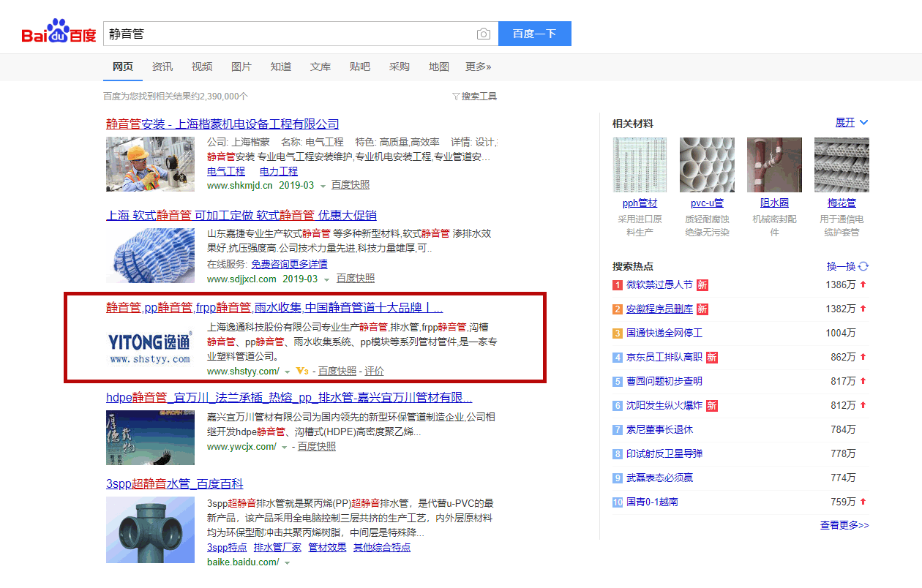Viewport: 922px width, 588px height.
Task: Expand arrow beside www.shstyy.com/
Action: (288, 373)
